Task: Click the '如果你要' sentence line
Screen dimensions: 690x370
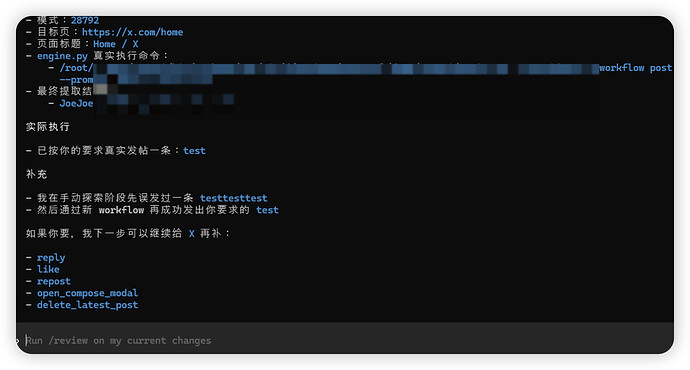Action: point(128,234)
